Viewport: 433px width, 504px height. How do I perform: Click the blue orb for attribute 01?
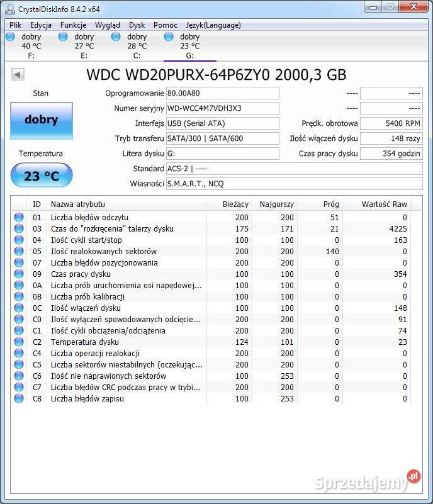pos(19,218)
